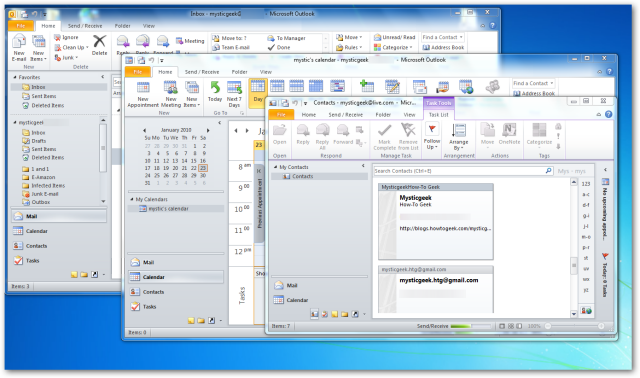Screen dimensions: 640x378
Task: Open Send / Receive tab in Inbox window
Action: coord(85,26)
